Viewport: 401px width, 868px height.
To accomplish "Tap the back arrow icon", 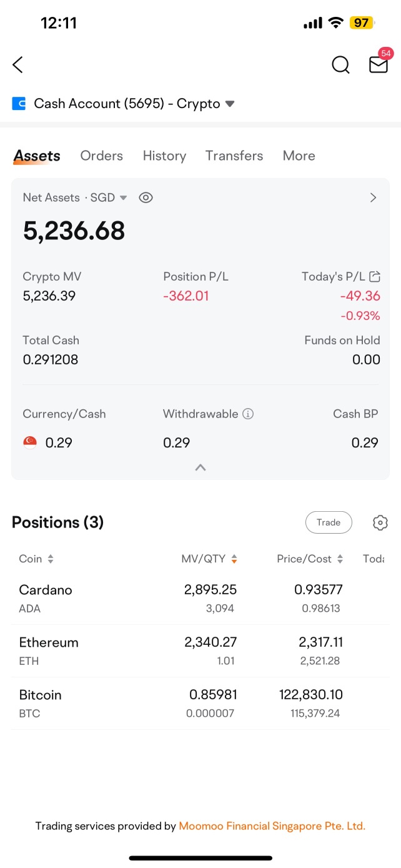I will pos(17,64).
